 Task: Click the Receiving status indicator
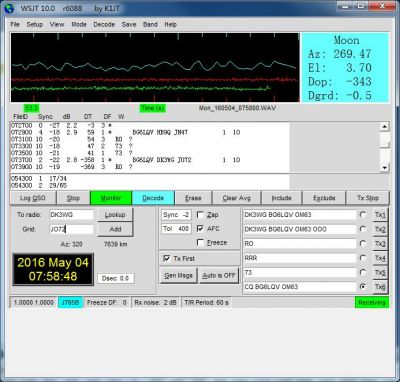pyautogui.click(x=372, y=303)
